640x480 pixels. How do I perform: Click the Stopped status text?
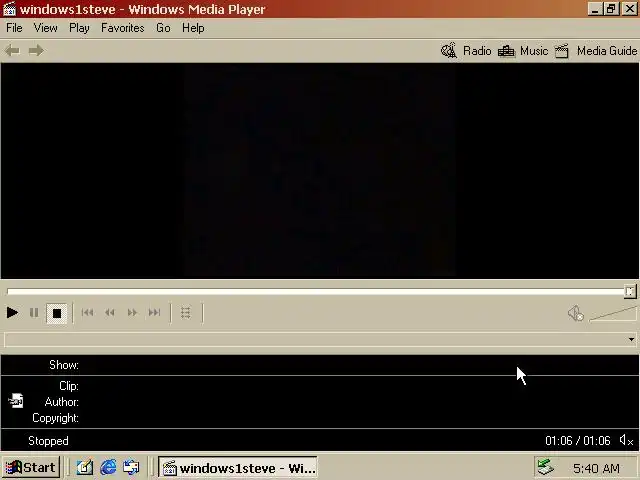(48, 441)
